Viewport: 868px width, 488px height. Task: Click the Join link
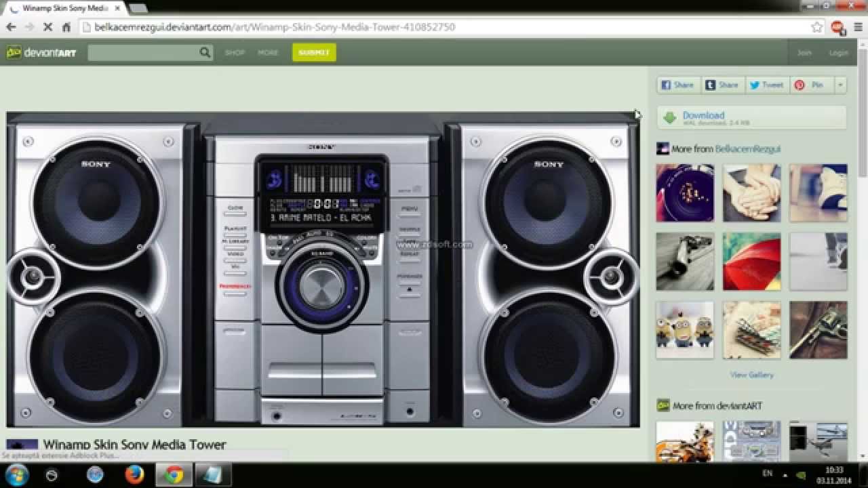[x=804, y=52]
